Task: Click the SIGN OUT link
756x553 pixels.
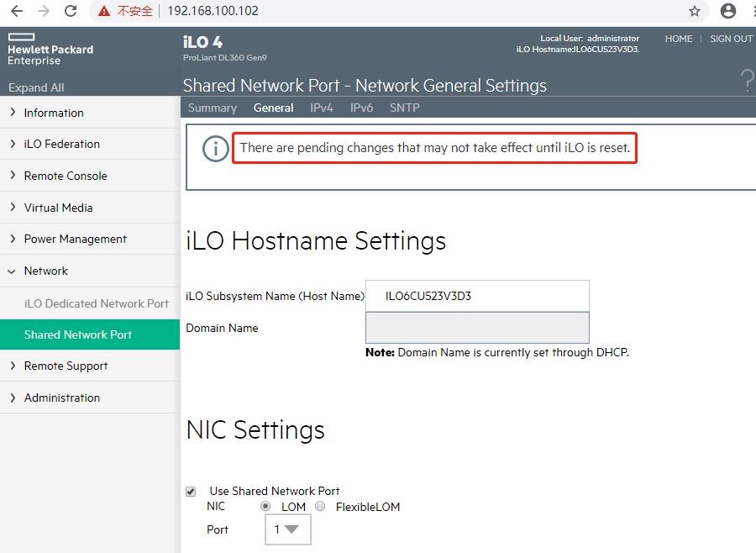Action: [x=730, y=38]
